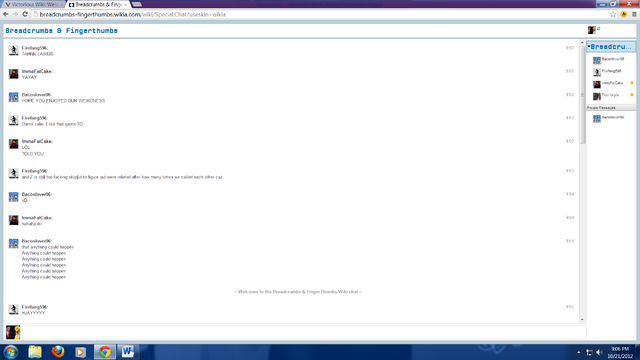Click ImmaFatCake name above 'LOL TOLD YOU'

coord(37,141)
